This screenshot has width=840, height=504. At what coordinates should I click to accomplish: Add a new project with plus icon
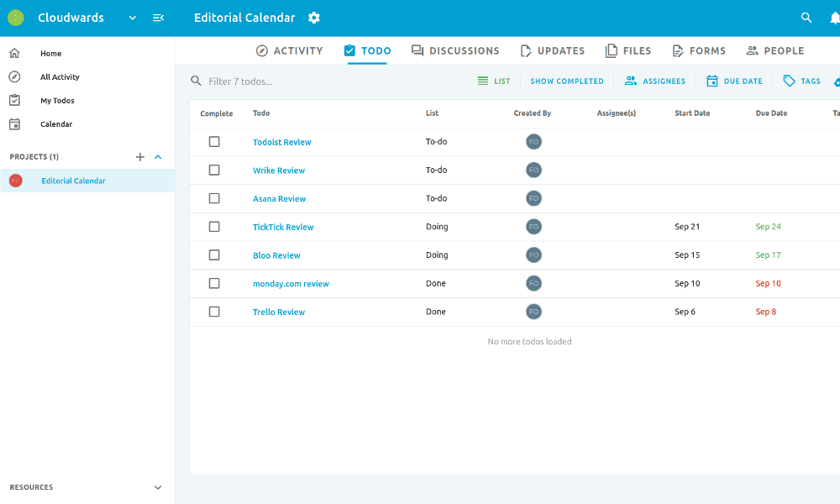coord(139,157)
